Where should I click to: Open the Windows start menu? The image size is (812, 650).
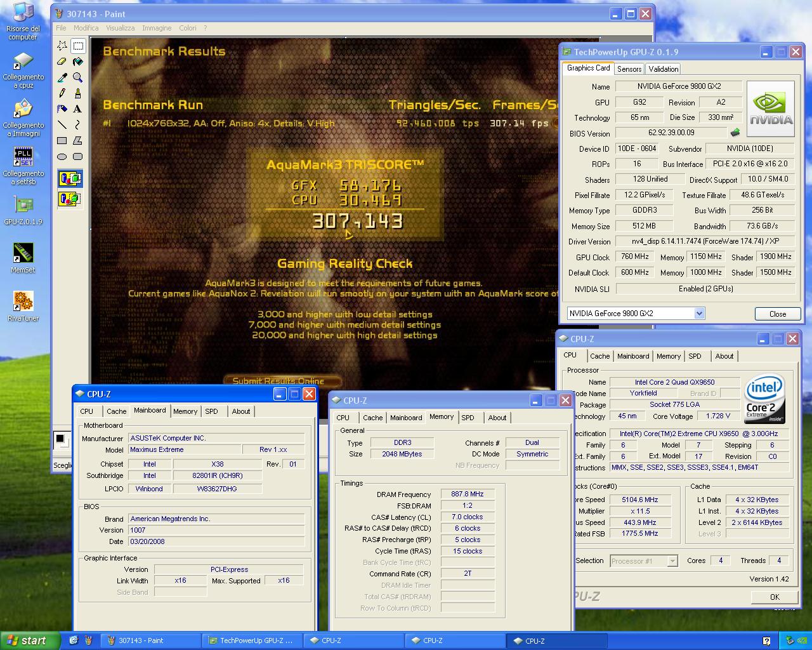pos(30,640)
